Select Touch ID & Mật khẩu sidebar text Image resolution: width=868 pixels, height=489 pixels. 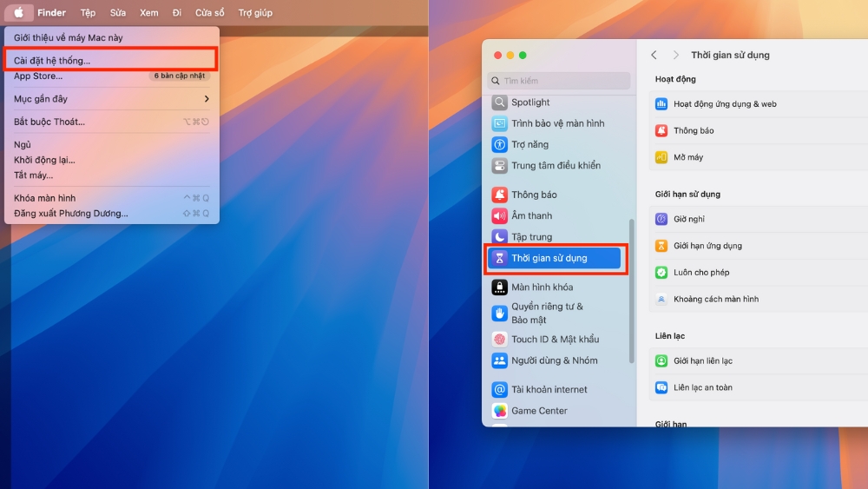coord(556,339)
